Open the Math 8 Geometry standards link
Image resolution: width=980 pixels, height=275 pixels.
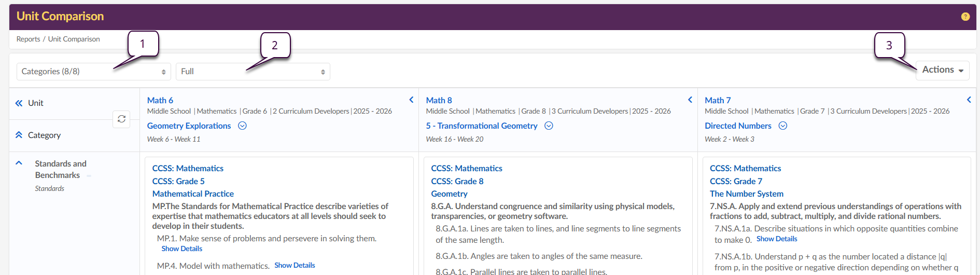point(449,194)
